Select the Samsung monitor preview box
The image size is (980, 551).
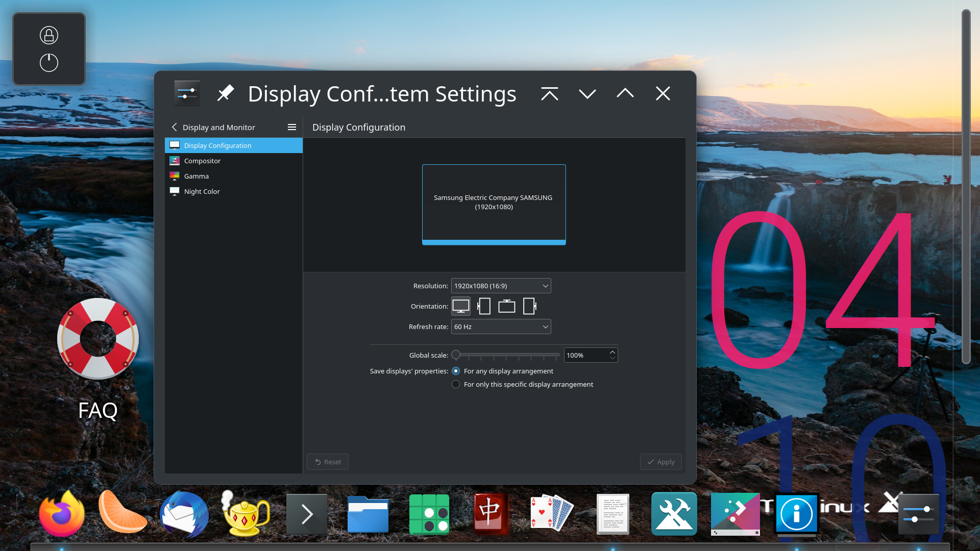tap(494, 205)
